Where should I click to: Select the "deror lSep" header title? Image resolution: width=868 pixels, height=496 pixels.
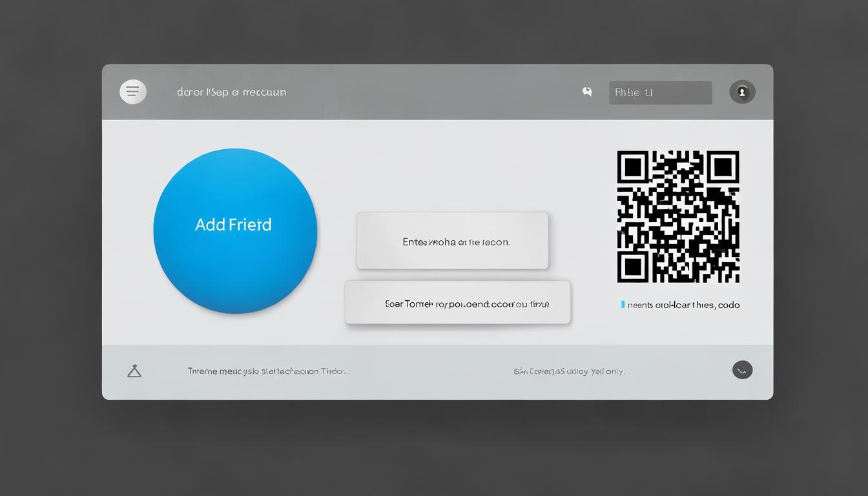[x=231, y=92]
